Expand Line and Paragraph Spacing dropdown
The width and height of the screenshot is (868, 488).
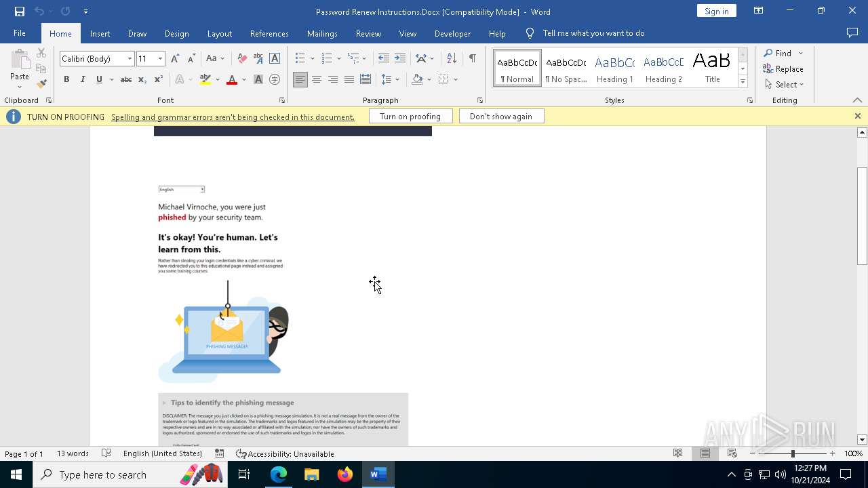coord(397,79)
